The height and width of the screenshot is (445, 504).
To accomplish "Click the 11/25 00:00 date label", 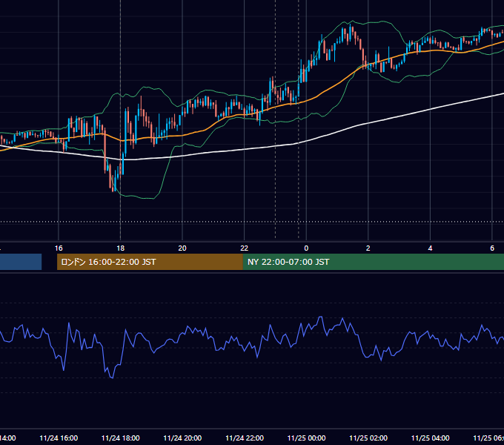I will (306, 438).
